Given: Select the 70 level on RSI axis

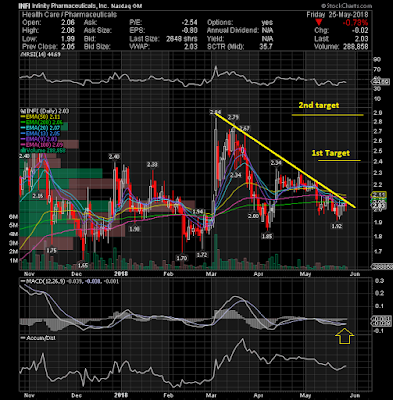Looking at the screenshot, I should 377,70.
